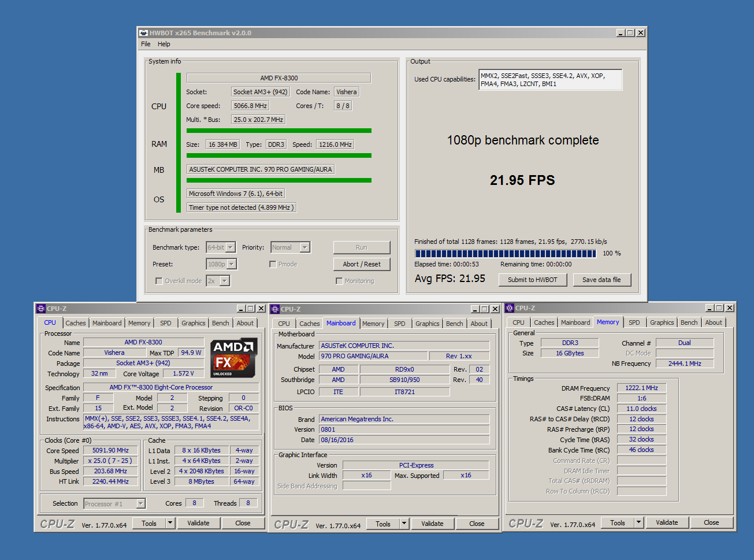754x560 pixels.
Task: Switch to Mainboard tab in left CPU-Z
Action: click(107, 323)
